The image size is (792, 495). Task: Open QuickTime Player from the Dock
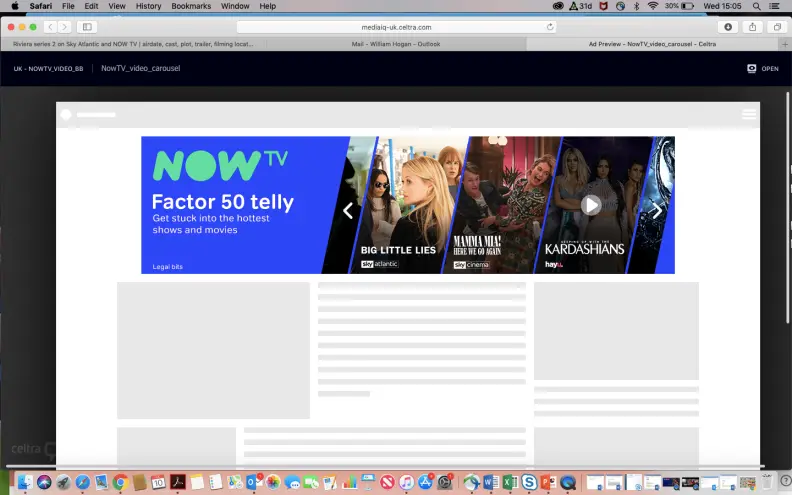[x=568, y=482]
